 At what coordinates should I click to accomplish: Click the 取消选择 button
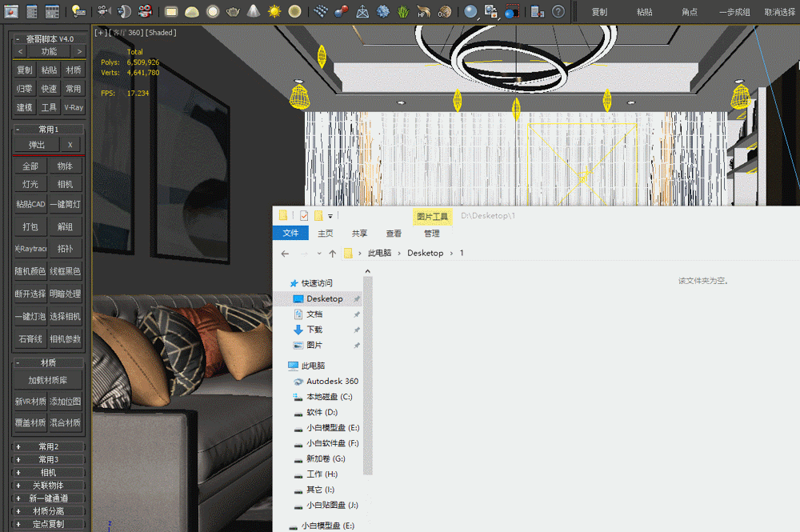pos(780,12)
